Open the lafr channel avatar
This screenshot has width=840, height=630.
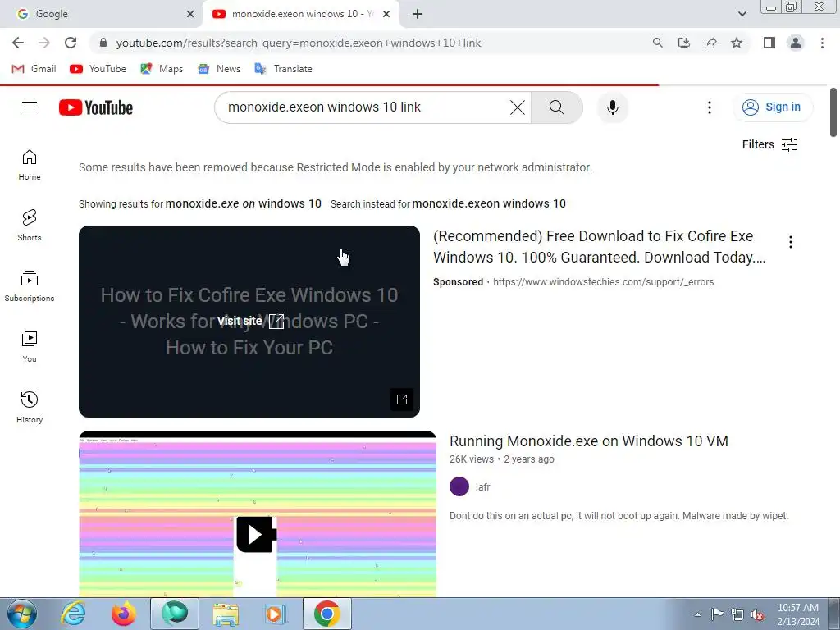tap(459, 487)
